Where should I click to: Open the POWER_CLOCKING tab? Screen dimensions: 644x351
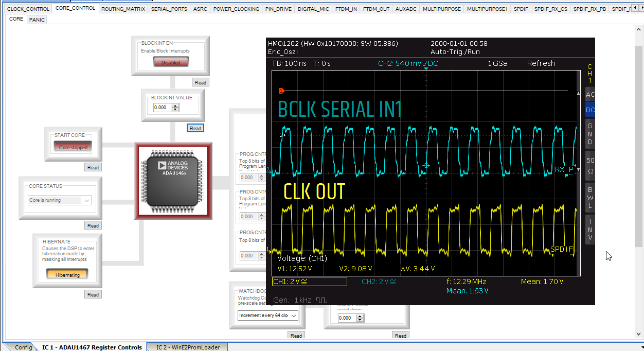237,9
